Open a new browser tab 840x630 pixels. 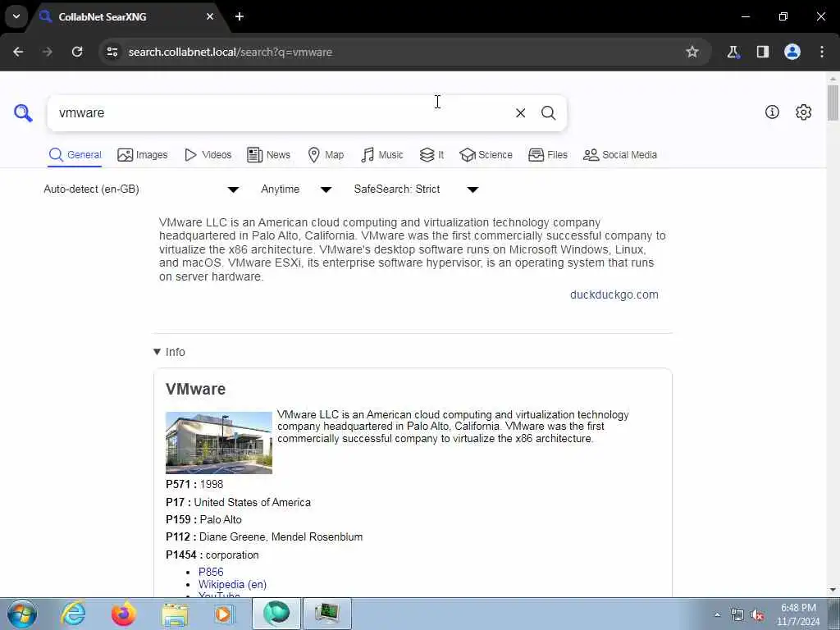pos(240,16)
